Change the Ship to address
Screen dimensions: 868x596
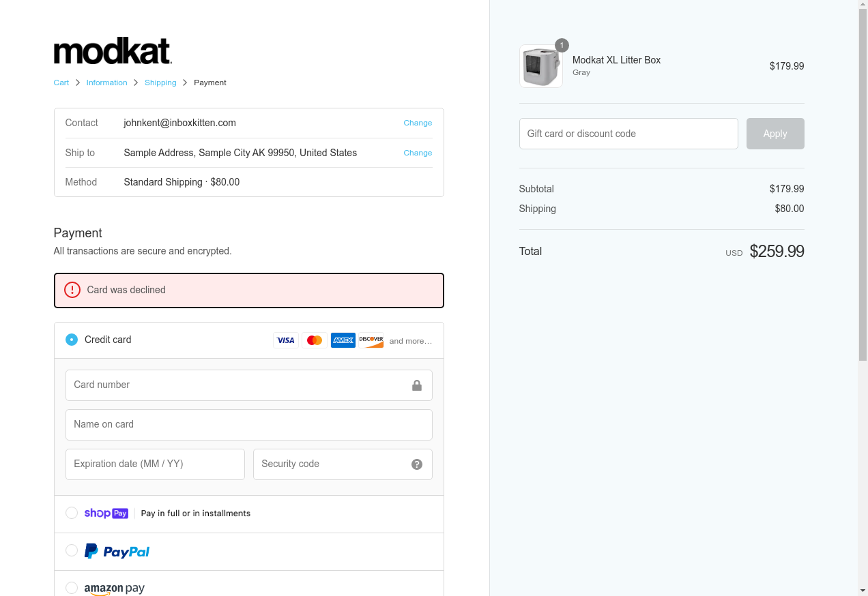coord(418,153)
